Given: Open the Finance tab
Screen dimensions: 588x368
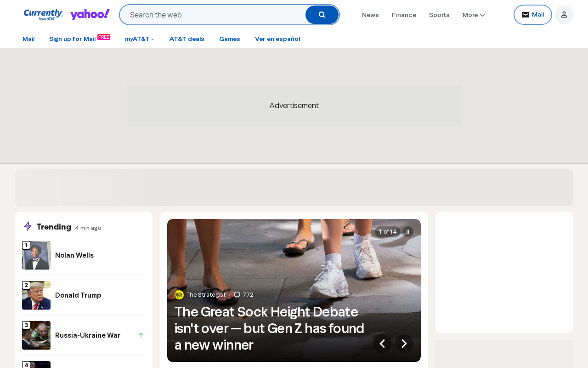Looking at the screenshot, I should tap(404, 15).
